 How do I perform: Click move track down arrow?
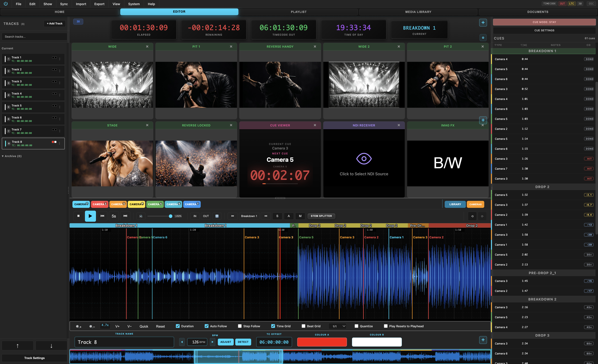click(x=51, y=346)
